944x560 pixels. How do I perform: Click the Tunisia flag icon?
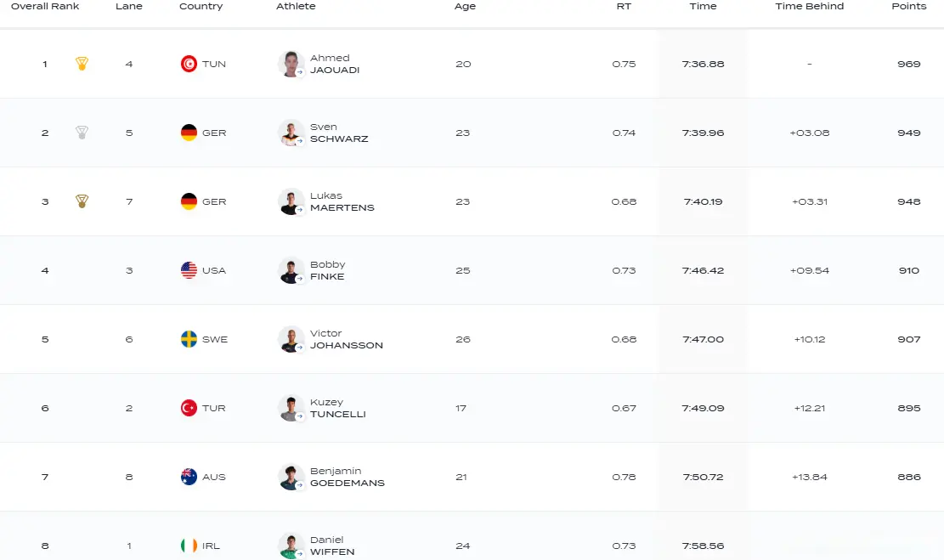pos(189,64)
